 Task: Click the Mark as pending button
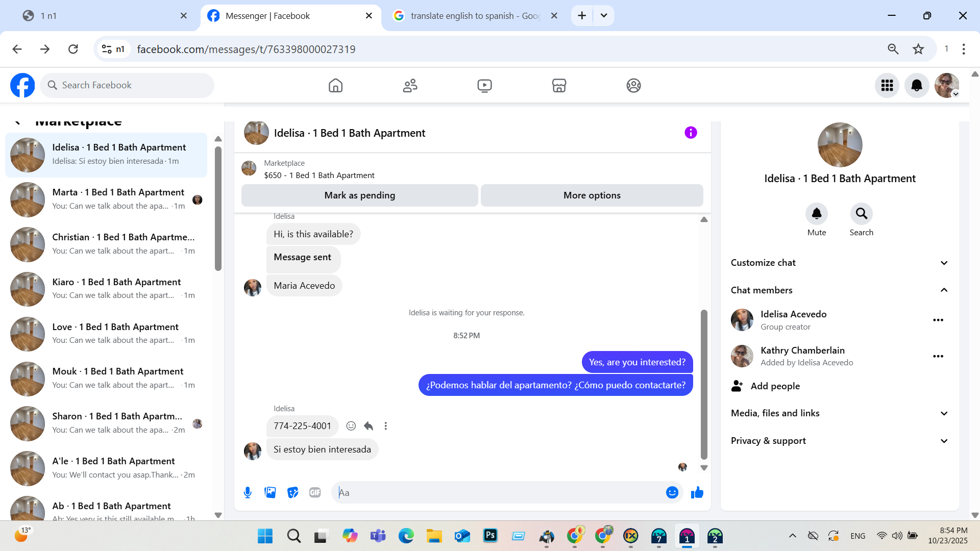[x=359, y=195]
